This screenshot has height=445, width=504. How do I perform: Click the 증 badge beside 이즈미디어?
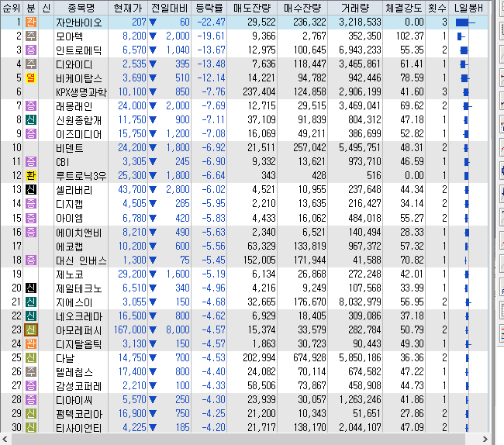click(31, 133)
